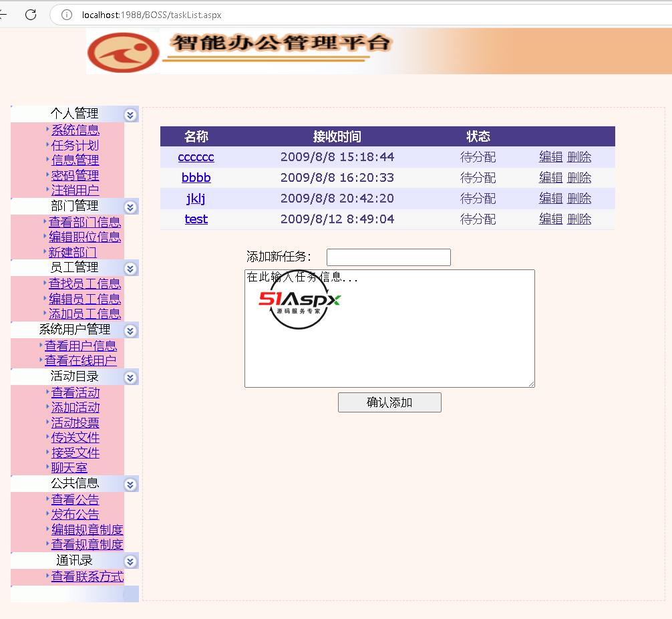Click the 添加新任务 name input field

[389, 257]
